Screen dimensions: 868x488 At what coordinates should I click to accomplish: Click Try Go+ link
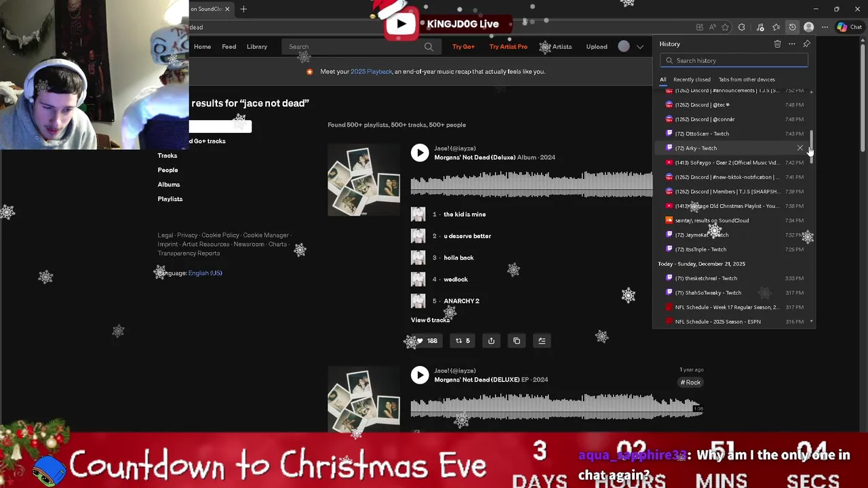(463, 47)
